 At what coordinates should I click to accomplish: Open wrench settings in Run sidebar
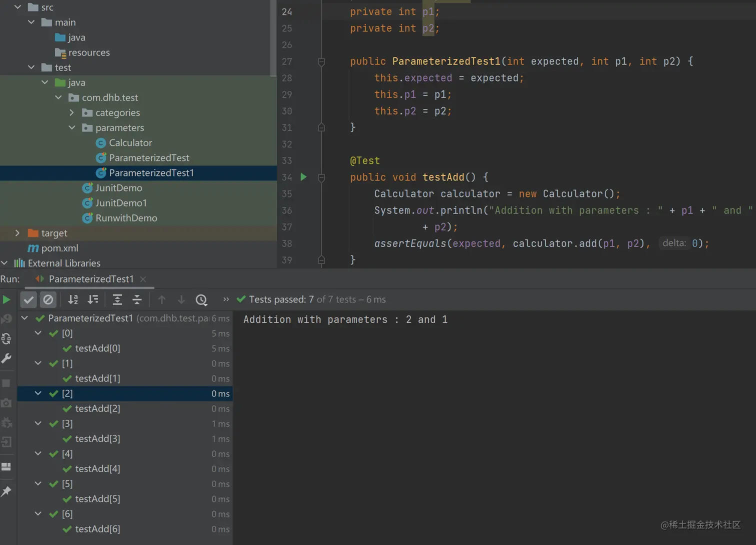pyautogui.click(x=6, y=358)
